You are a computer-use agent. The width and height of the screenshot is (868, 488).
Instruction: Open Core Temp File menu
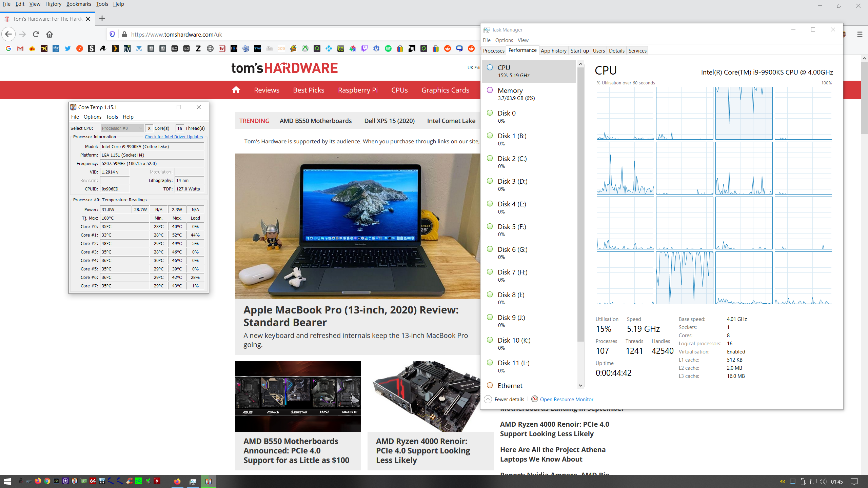(75, 117)
